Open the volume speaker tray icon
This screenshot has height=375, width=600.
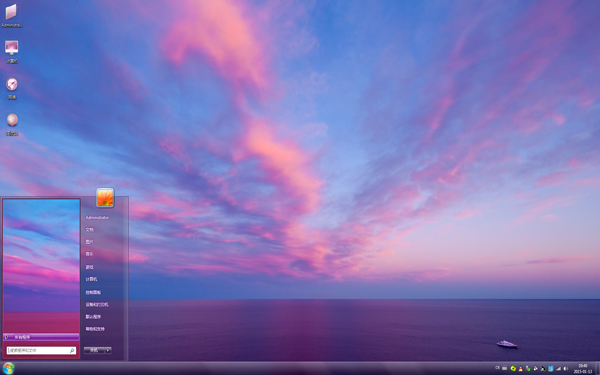pyautogui.click(x=566, y=368)
